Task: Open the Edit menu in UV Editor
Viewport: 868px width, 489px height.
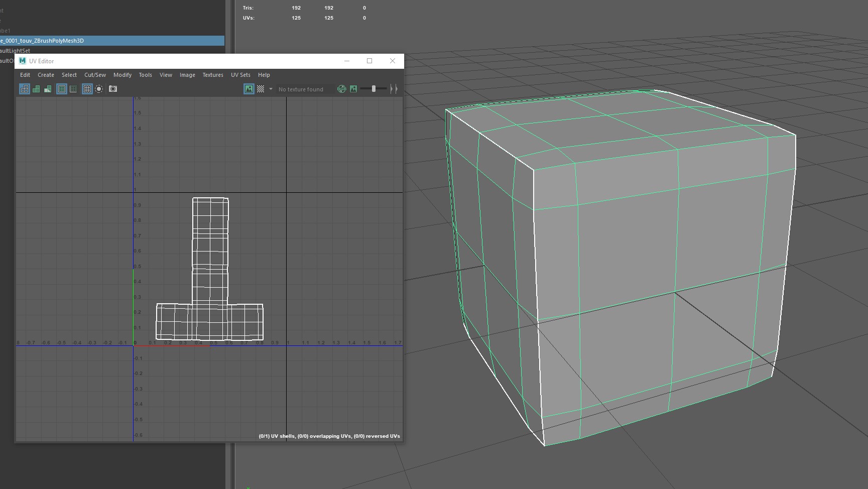Action: point(25,75)
